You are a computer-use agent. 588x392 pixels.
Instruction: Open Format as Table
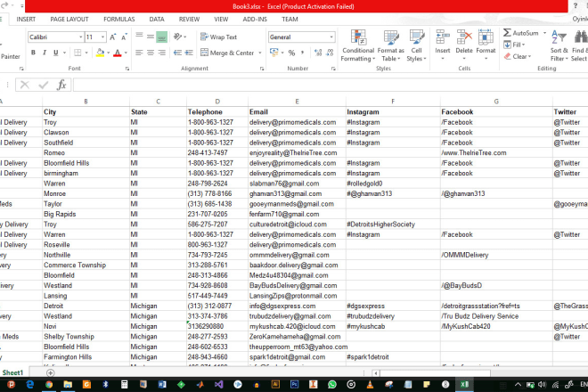[x=391, y=45]
